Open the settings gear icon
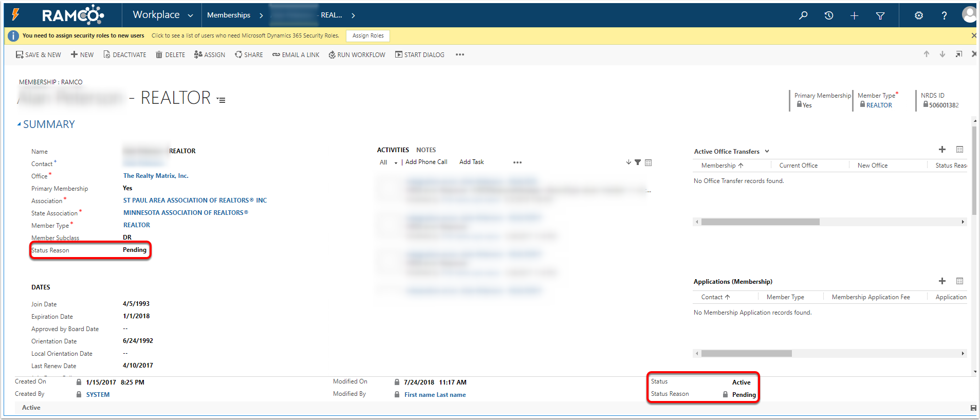980x420 pixels. (919, 15)
